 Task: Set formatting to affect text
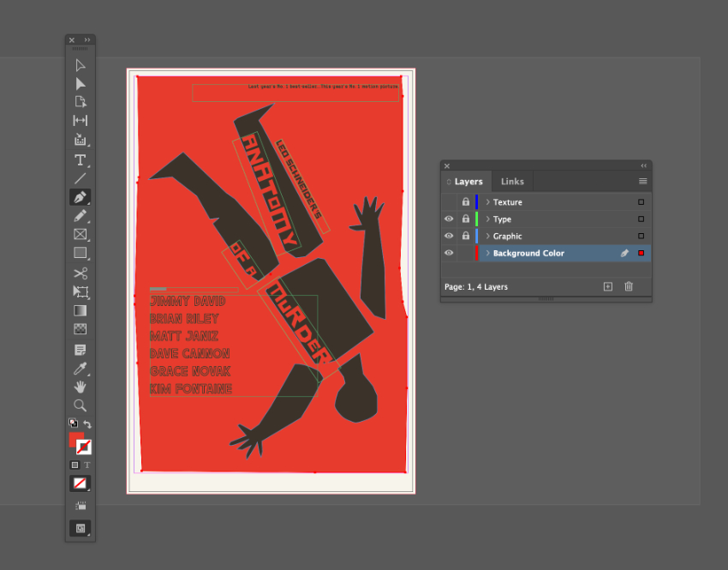87,465
